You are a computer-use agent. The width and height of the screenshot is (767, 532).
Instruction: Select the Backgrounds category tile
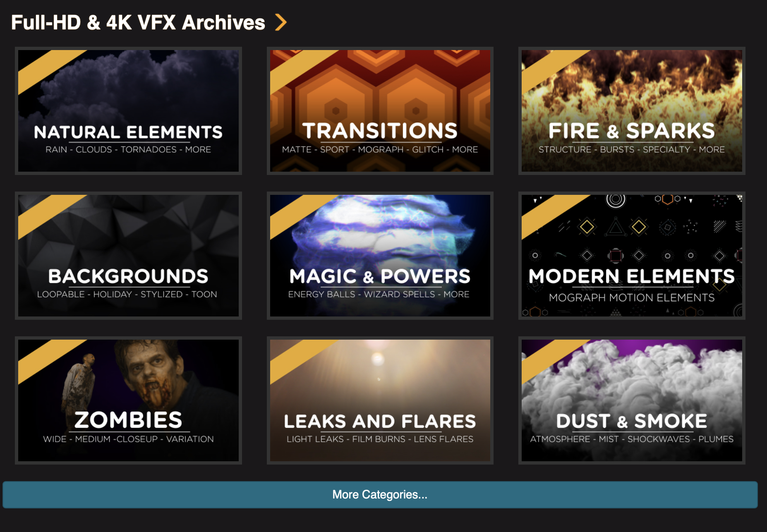click(128, 256)
